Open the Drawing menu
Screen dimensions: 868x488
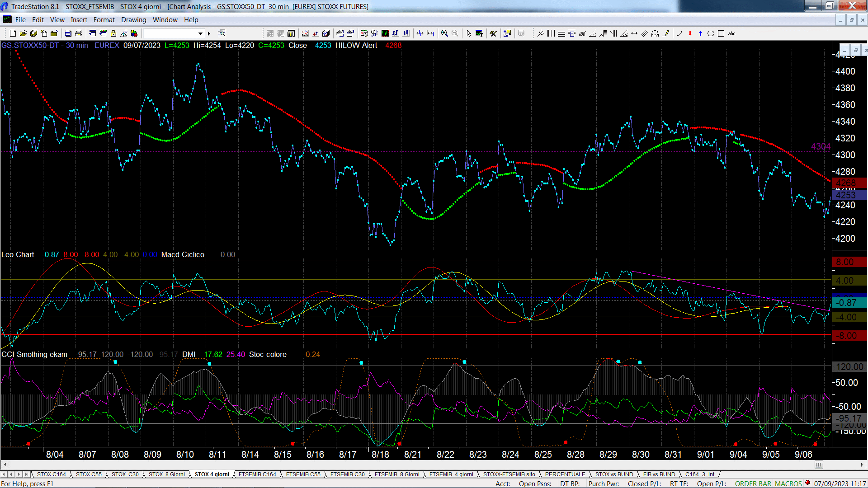point(134,20)
